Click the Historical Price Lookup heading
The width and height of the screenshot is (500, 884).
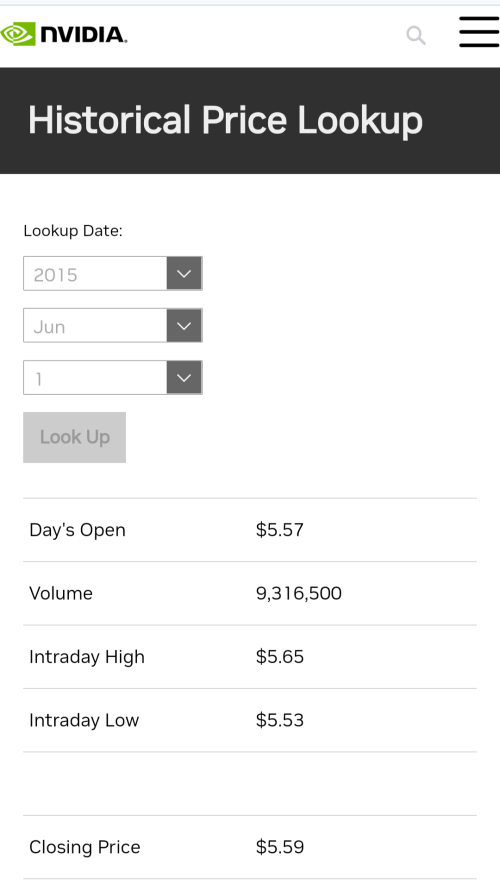coord(225,120)
